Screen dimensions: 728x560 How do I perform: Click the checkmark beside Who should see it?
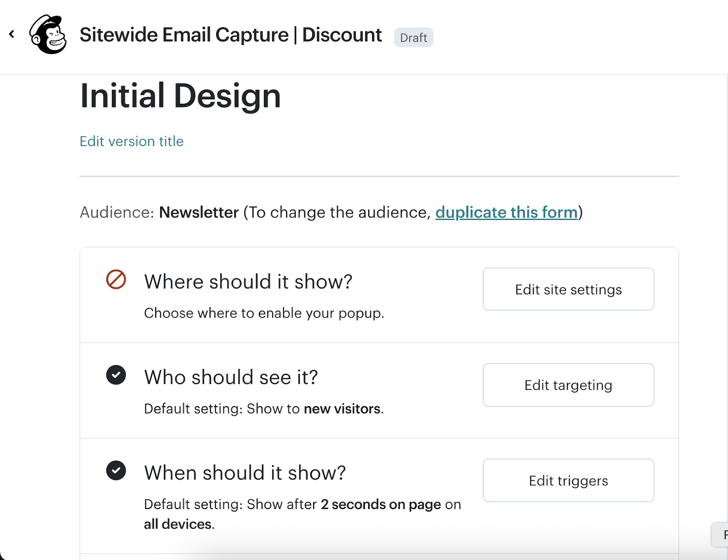(x=116, y=375)
